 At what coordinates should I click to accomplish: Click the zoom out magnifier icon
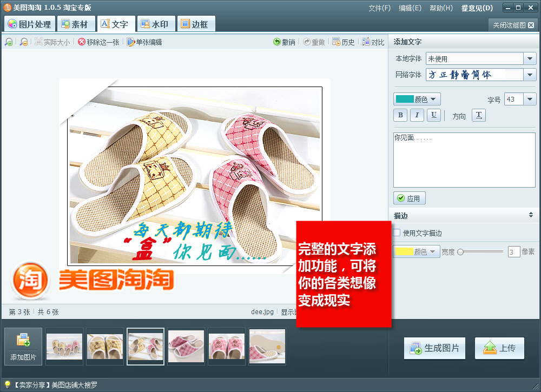click(23, 42)
